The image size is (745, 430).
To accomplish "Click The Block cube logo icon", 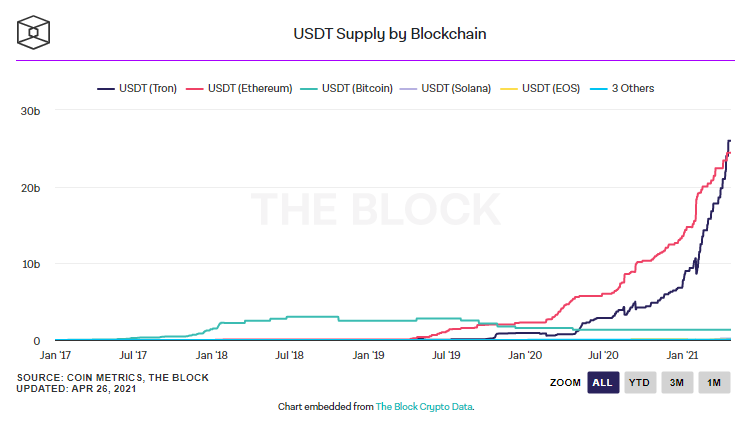I will coord(35,32).
